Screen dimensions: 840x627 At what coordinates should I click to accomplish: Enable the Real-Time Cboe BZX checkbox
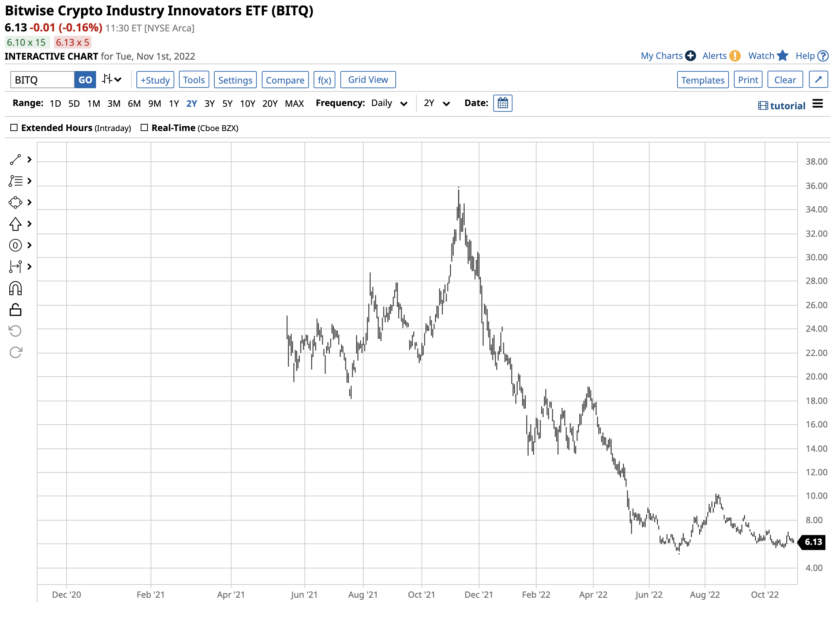(x=144, y=127)
